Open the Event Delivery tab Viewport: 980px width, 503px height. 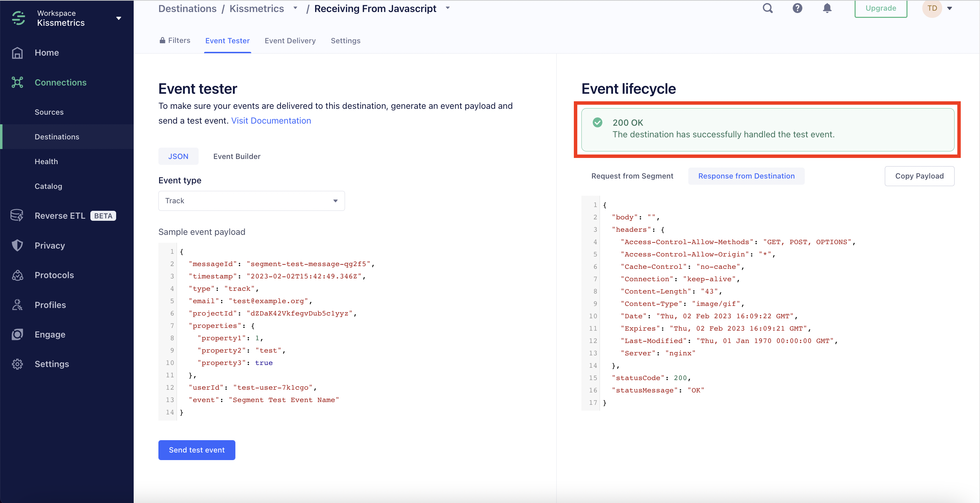pyautogui.click(x=290, y=41)
